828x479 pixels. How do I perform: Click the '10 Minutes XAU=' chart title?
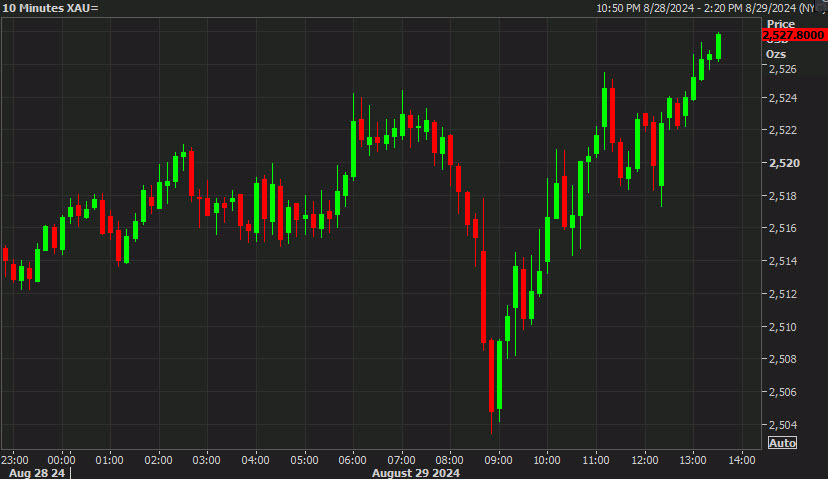point(50,8)
